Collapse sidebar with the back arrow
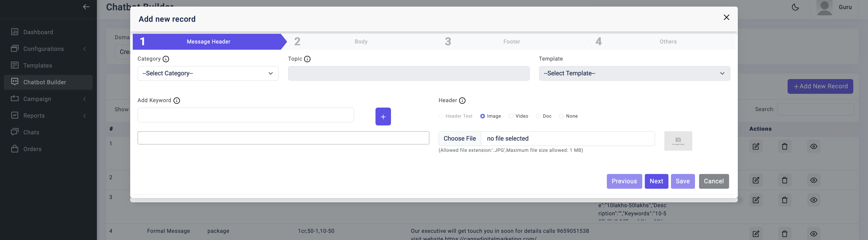 point(86,7)
